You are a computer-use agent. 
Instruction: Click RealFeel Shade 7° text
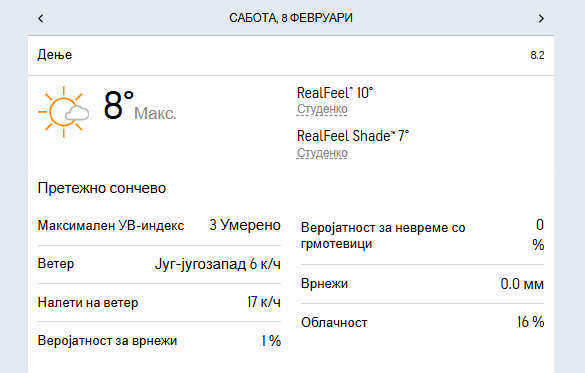click(353, 136)
